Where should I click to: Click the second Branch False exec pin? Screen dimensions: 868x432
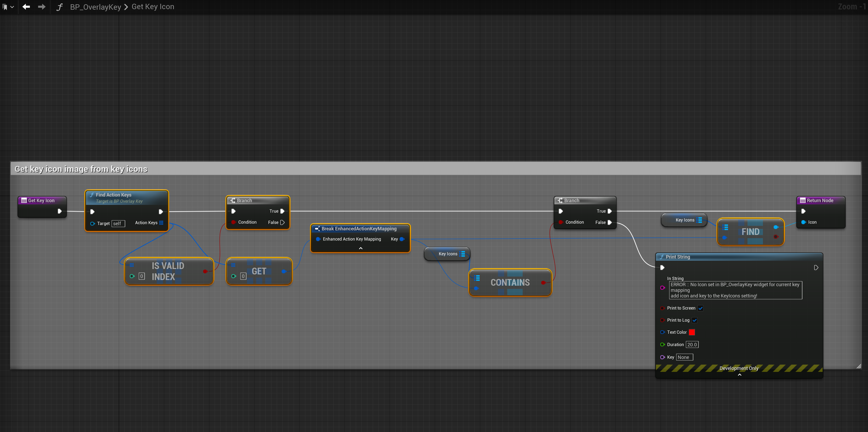609,222
